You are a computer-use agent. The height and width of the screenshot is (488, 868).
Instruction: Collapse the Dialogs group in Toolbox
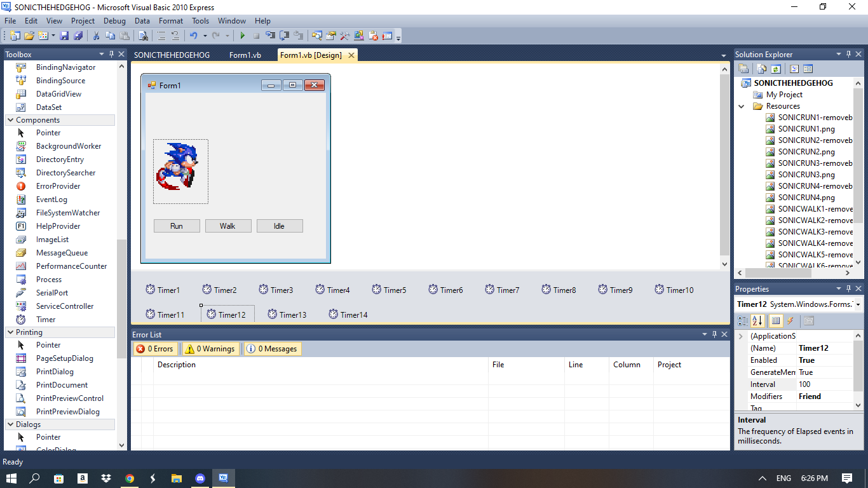10,424
